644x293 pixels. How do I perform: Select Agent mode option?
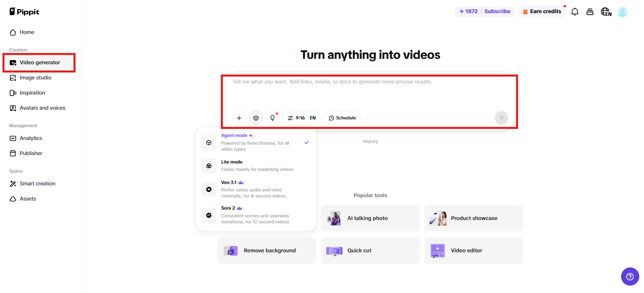256,142
